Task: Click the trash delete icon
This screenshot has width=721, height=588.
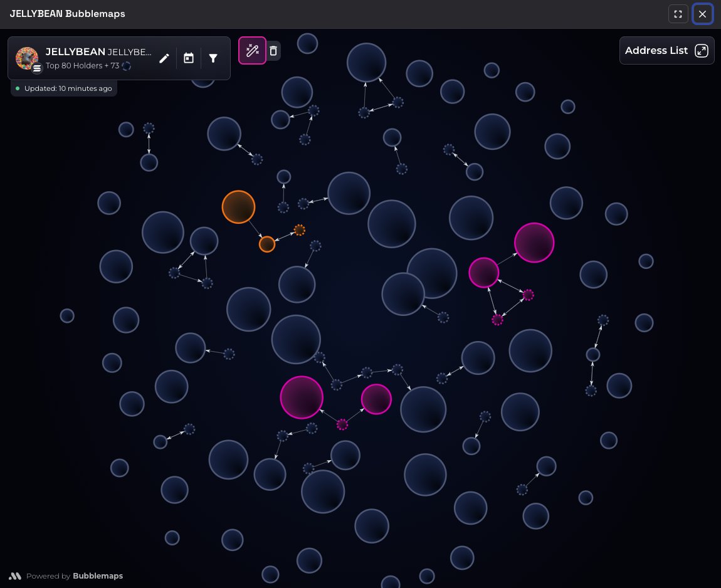Action: pos(273,51)
